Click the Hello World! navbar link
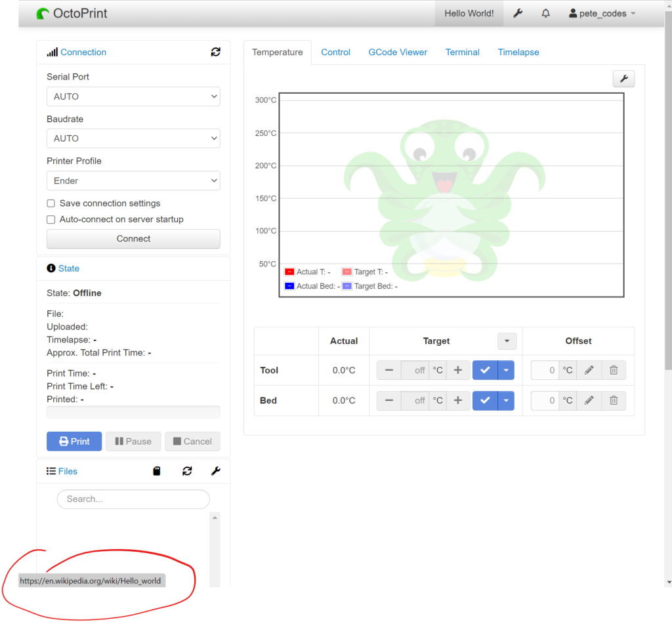 pyautogui.click(x=469, y=13)
